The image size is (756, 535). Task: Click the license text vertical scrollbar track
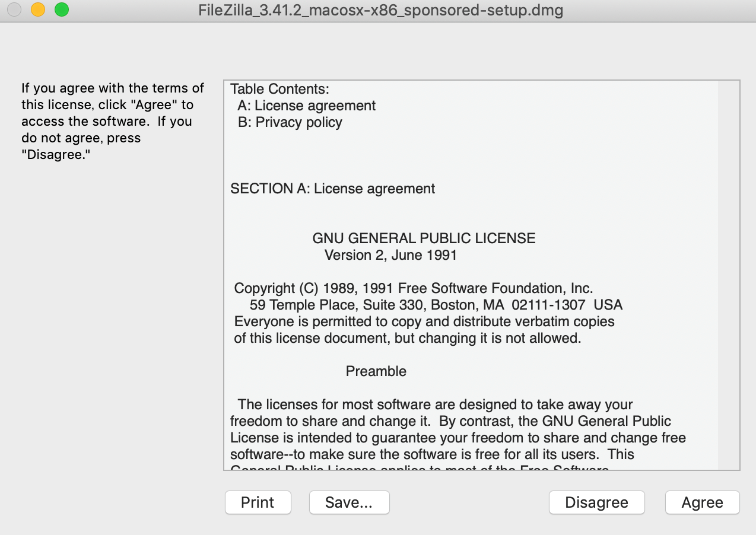[728, 275]
